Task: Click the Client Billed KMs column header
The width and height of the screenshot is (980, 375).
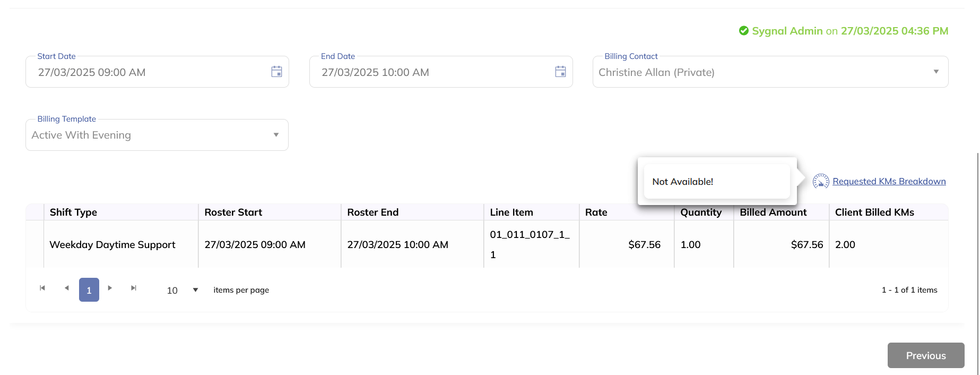Action: click(874, 212)
